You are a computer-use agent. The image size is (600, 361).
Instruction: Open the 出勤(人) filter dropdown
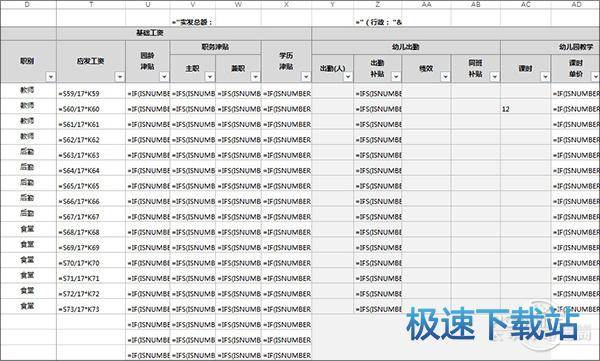tap(347, 77)
